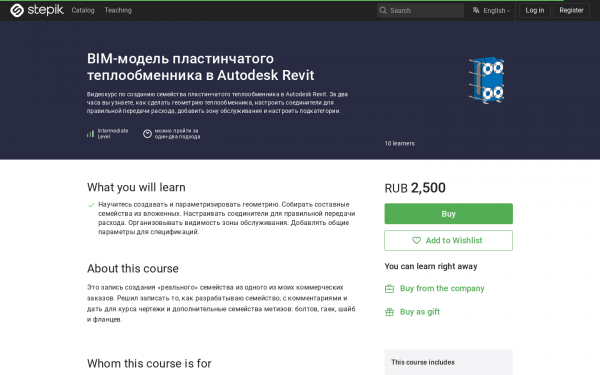Click the green checkmark learning item icon
The image size is (600, 375).
(x=91, y=205)
